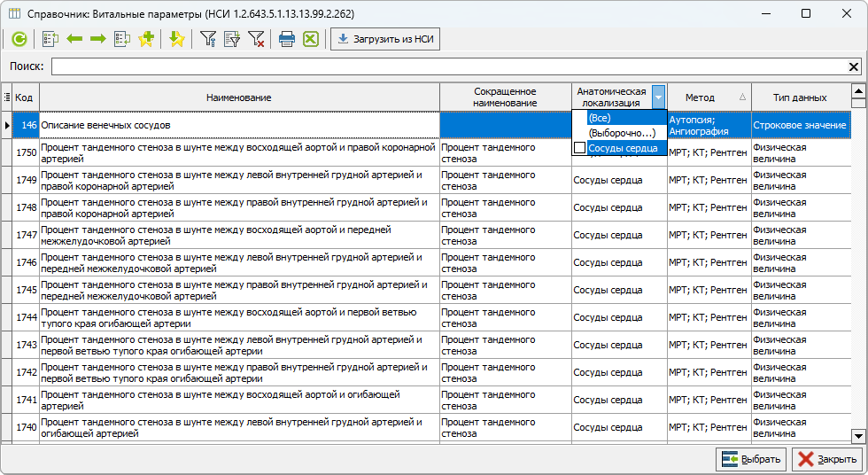Sort by the Код column header
868x475 pixels.
[26, 97]
